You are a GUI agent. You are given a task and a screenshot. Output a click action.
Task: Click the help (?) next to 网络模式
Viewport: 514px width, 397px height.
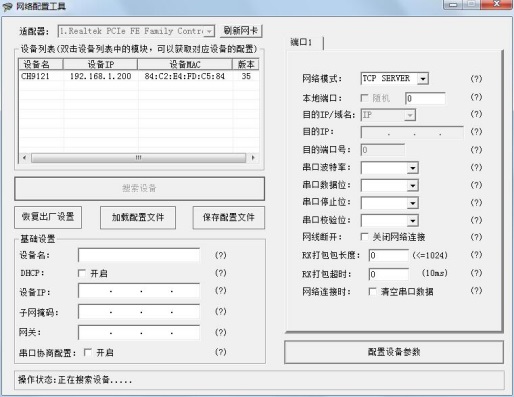(x=476, y=79)
